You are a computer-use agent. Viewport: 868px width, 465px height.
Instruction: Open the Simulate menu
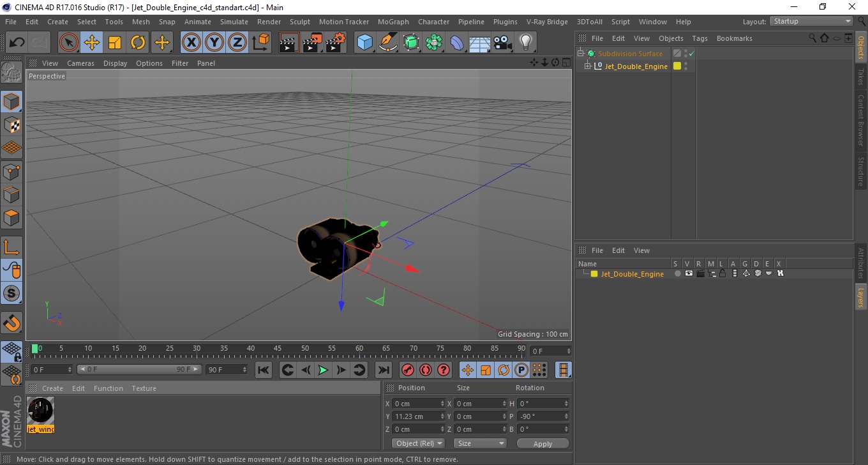coord(234,22)
